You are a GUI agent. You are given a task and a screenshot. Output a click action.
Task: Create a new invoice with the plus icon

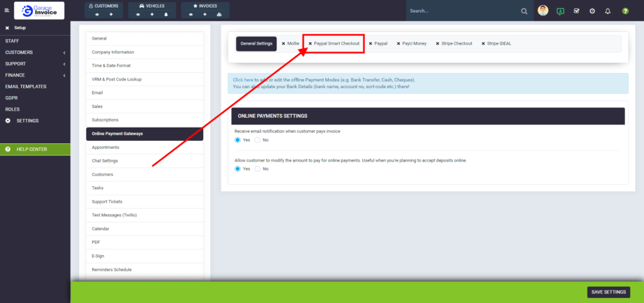pyautogui.click(x=205, y=14)
